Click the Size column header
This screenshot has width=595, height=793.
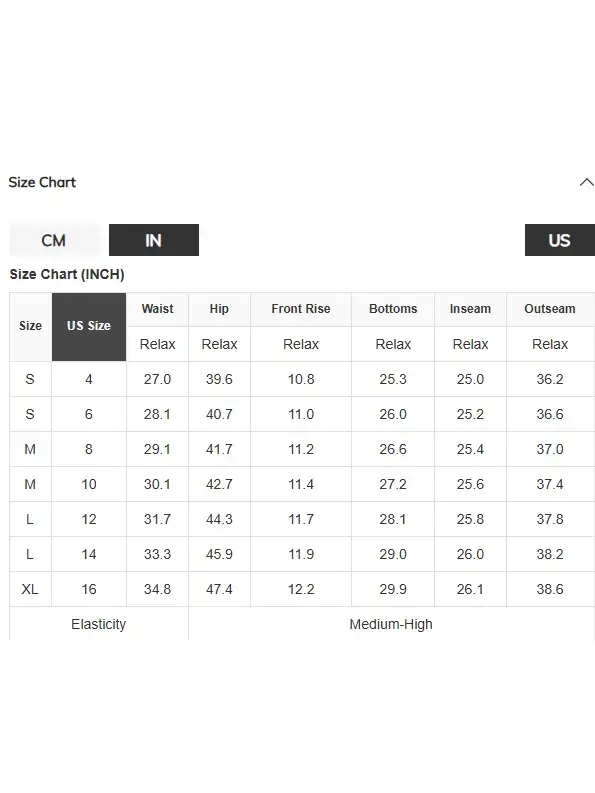tap(30, 326)
